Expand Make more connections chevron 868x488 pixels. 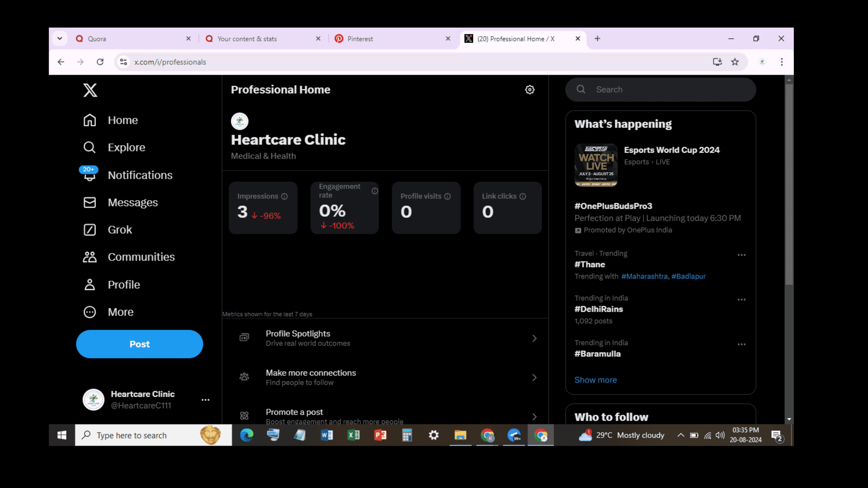point(534,378)
